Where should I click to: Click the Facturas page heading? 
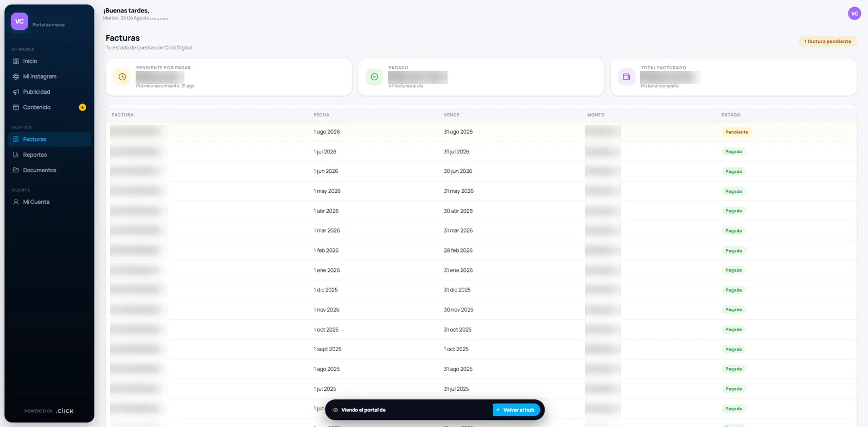click(x=123, y=38)
